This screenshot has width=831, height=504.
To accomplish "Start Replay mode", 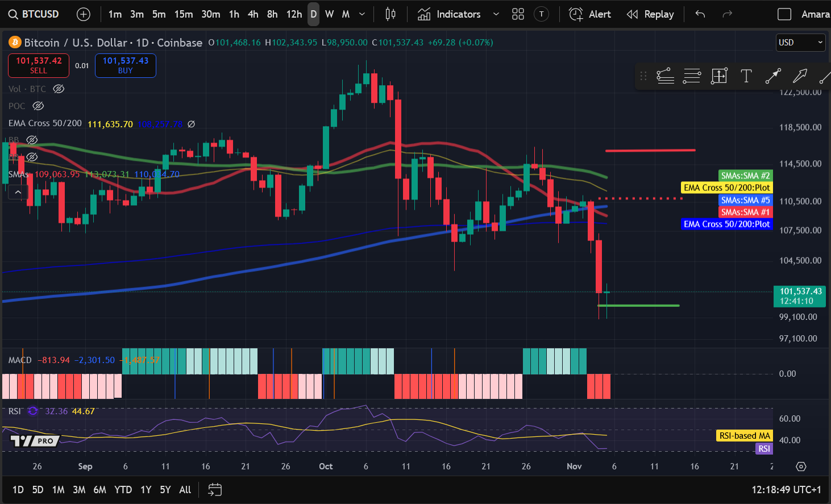I will point(650,14).
